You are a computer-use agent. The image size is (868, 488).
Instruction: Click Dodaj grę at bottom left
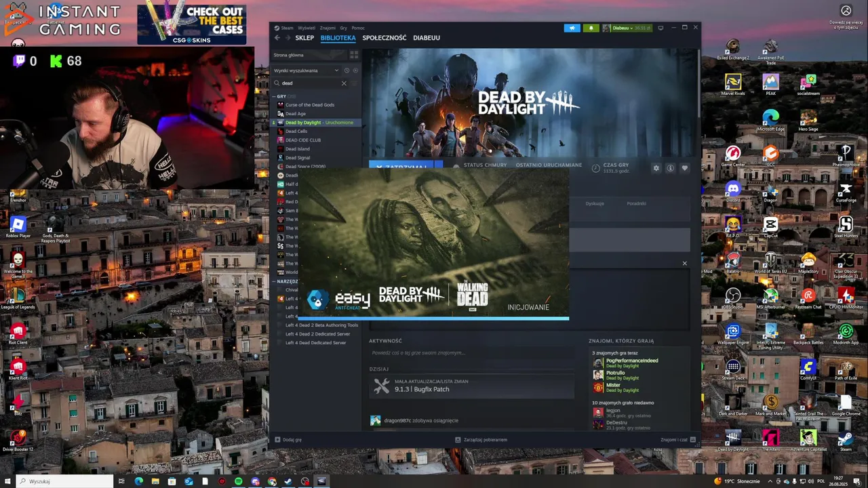click(x=288, y=440)
